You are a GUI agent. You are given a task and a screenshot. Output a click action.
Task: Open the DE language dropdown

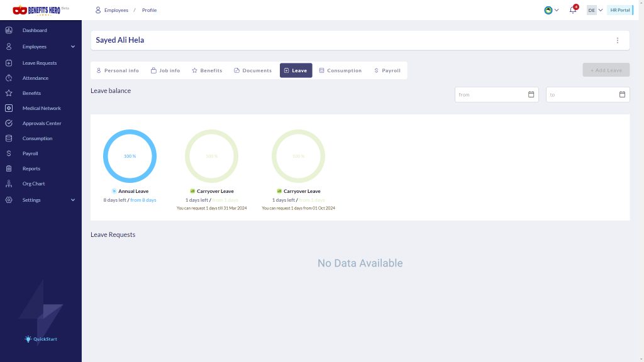[595, 10]
